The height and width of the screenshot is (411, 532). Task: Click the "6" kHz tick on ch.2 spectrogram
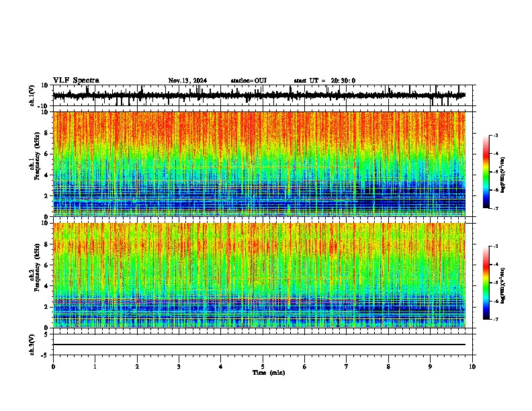pos(46,265)
